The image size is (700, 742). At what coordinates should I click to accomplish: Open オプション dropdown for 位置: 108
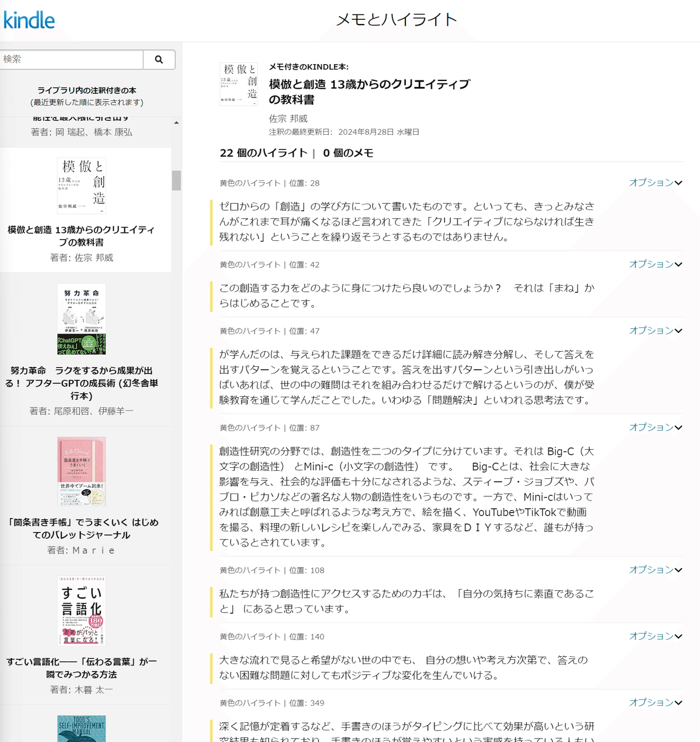(x=656, y=570)
